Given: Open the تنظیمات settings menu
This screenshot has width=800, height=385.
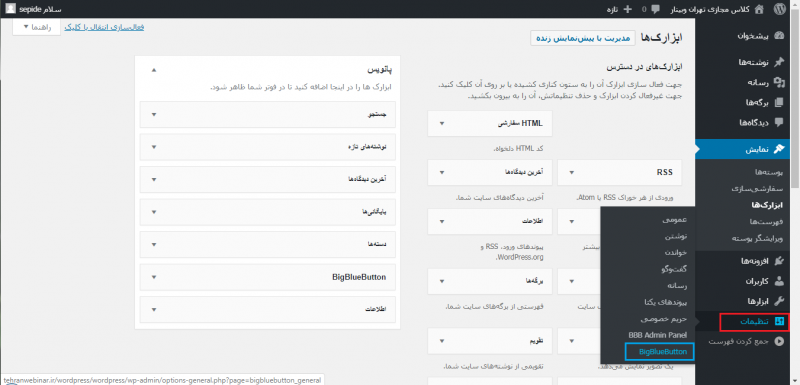Looking at the screenshot, I should pos(755,322).
